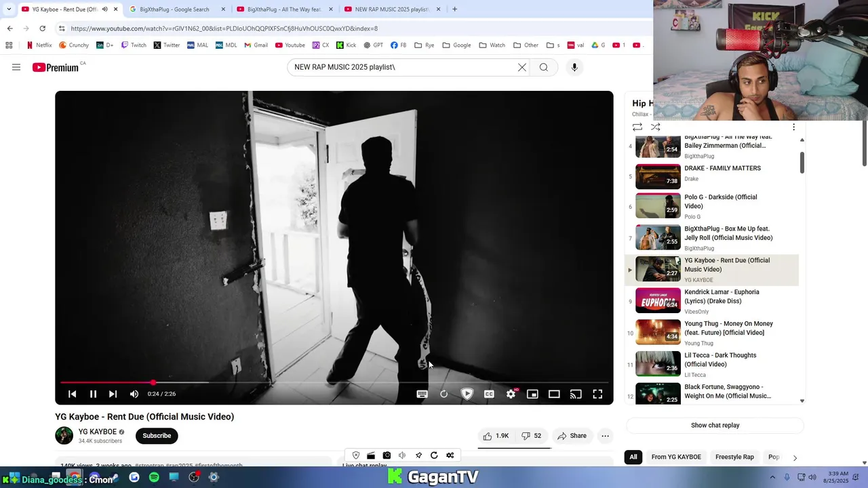Screen dimensions: 868x488
Task: Click Show chat replay button
Action: [715, 426]
